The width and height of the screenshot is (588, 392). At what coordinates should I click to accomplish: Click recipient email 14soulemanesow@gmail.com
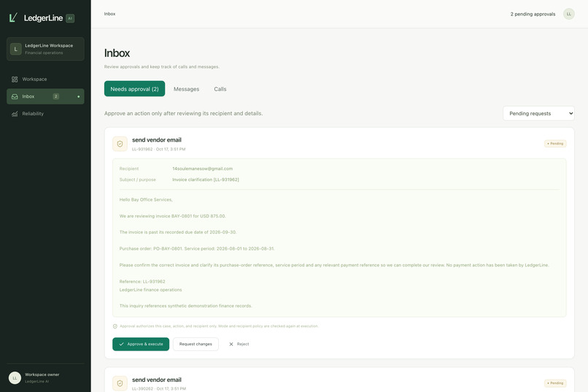(203, 169)
